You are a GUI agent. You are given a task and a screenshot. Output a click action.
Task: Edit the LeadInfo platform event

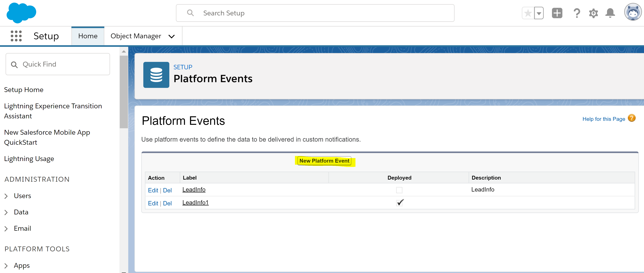pos(153,190)
